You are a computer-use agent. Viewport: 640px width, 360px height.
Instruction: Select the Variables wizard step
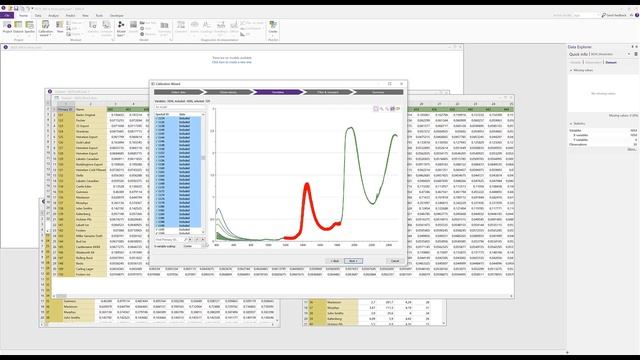[278, 92]
